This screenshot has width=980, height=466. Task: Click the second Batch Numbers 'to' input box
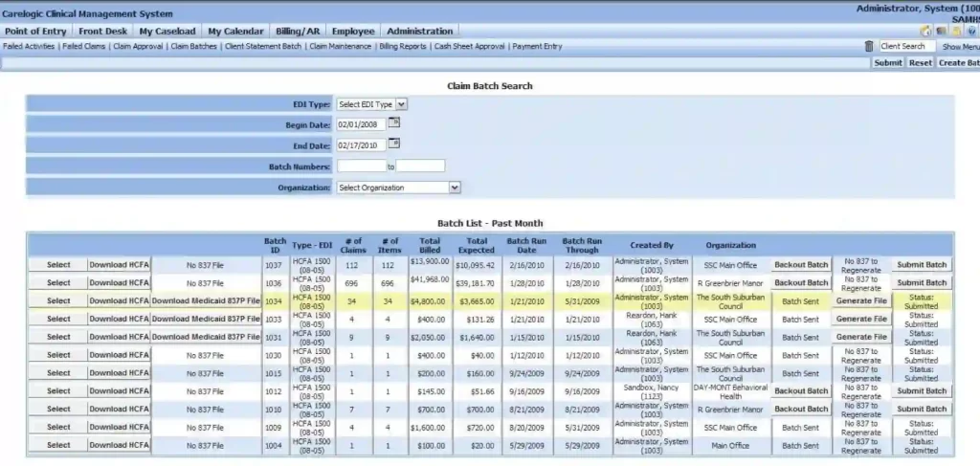pos(421,166)
